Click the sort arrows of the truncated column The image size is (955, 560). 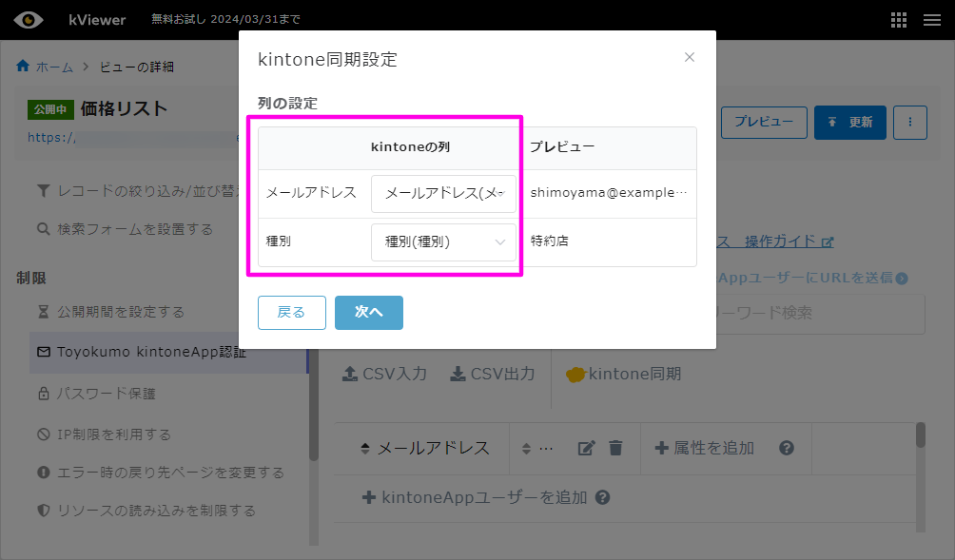tap(526, 449)
